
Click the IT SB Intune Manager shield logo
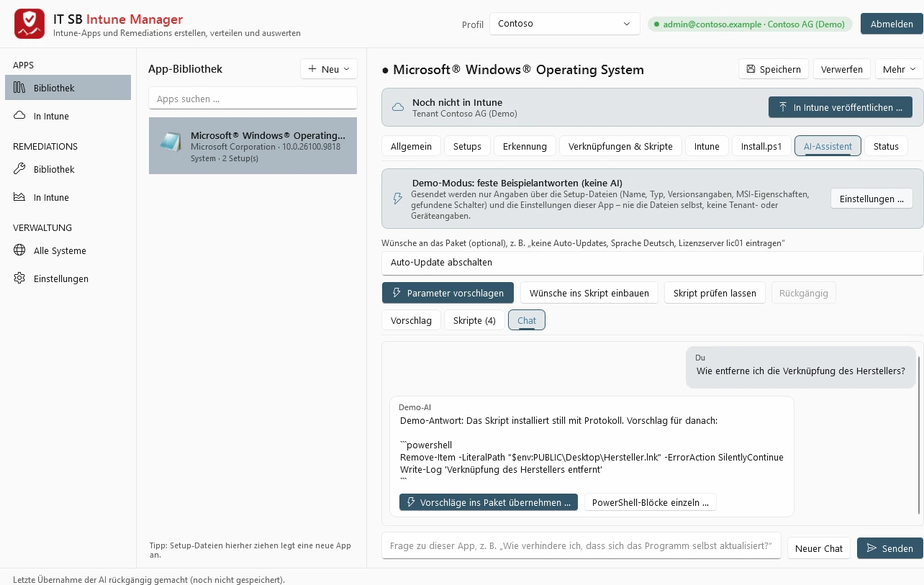pos(30,24)
